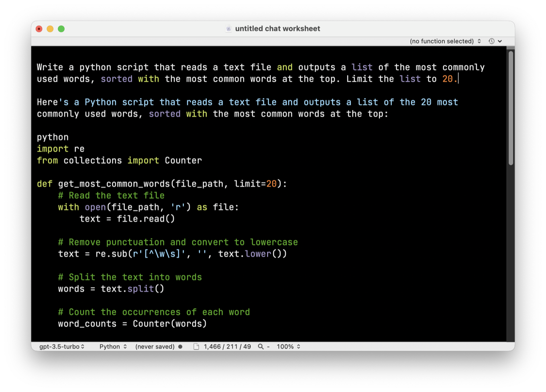Viewport: 546px width, 392px height.
Task: Click the "word_counts = Counter(words)" line
Action: pos(132,324)
